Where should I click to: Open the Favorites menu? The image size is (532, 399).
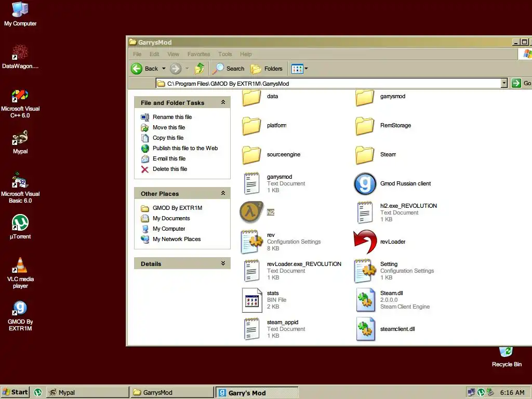coord(198,54)
